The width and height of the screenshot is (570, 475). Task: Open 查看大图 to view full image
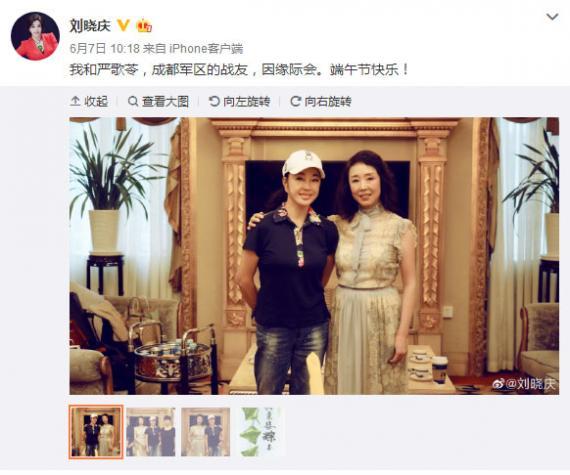click(158, 101)
